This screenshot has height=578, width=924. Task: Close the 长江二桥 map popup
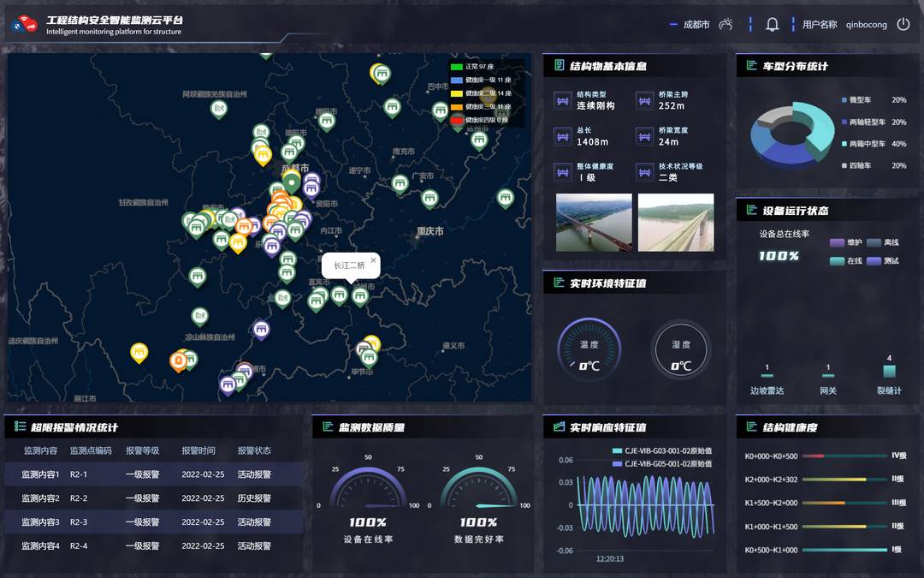(x=373, y=259)
